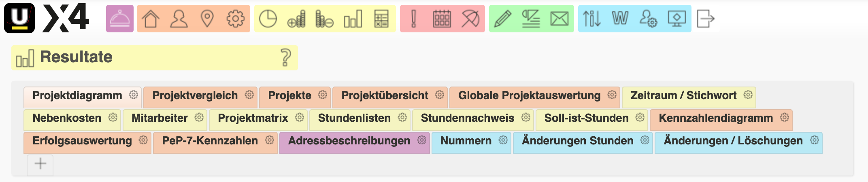The height and width of the screenshot is (182, 868).
Task: Click the location pin icon
Action: [x=207, y=19]
